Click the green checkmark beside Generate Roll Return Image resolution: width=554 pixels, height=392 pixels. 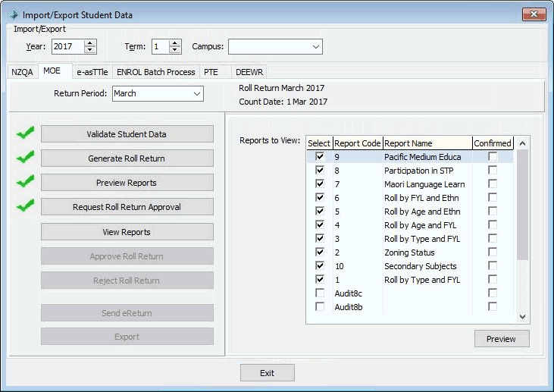(x=26, y=157)
